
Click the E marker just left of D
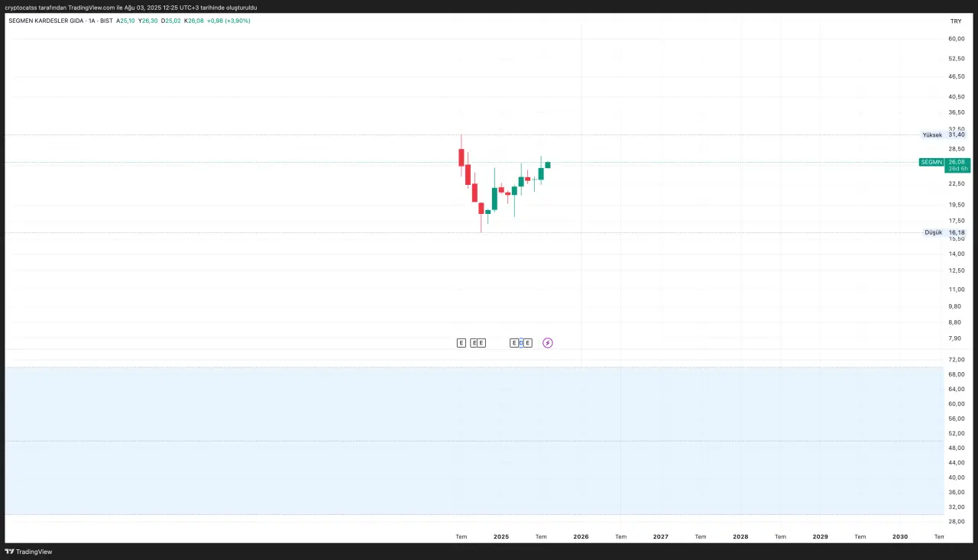click(x=514, y=343)
